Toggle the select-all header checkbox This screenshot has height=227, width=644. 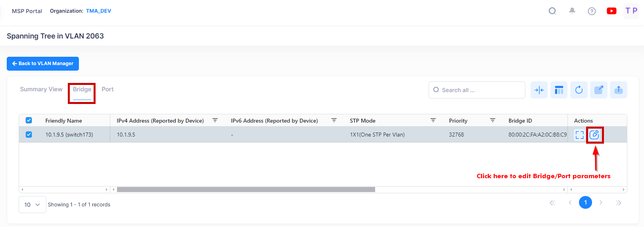[29, 120]
